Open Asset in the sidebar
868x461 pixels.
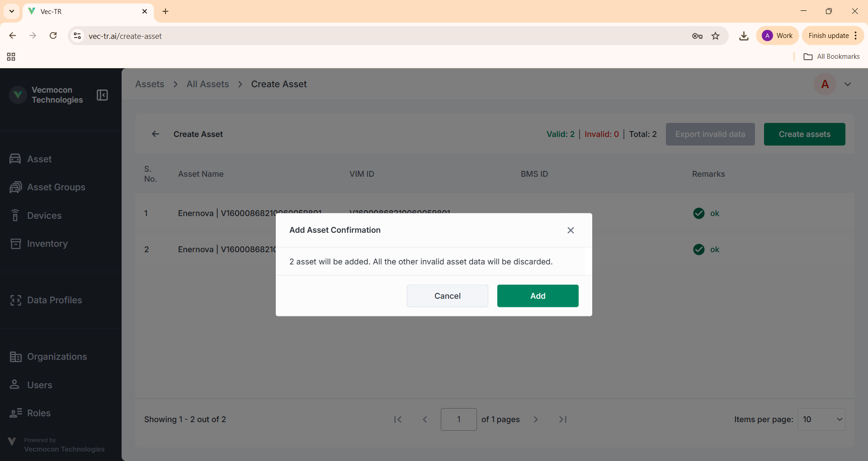click(x=39, y=159)
